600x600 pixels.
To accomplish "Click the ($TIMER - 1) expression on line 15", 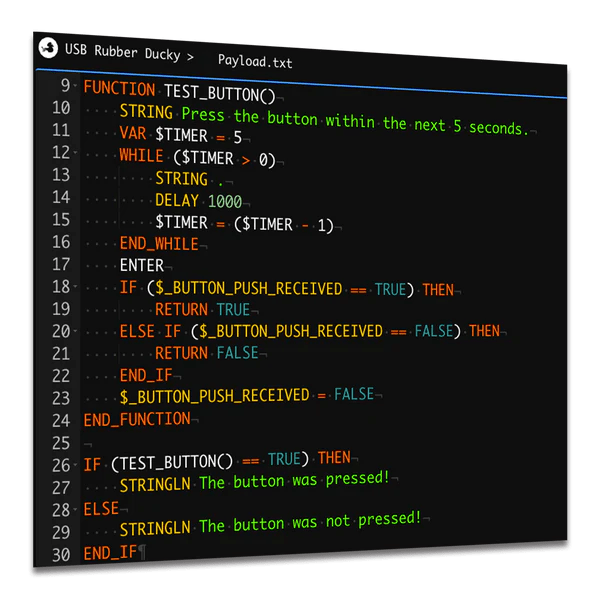I will click(x=284, y=225).
